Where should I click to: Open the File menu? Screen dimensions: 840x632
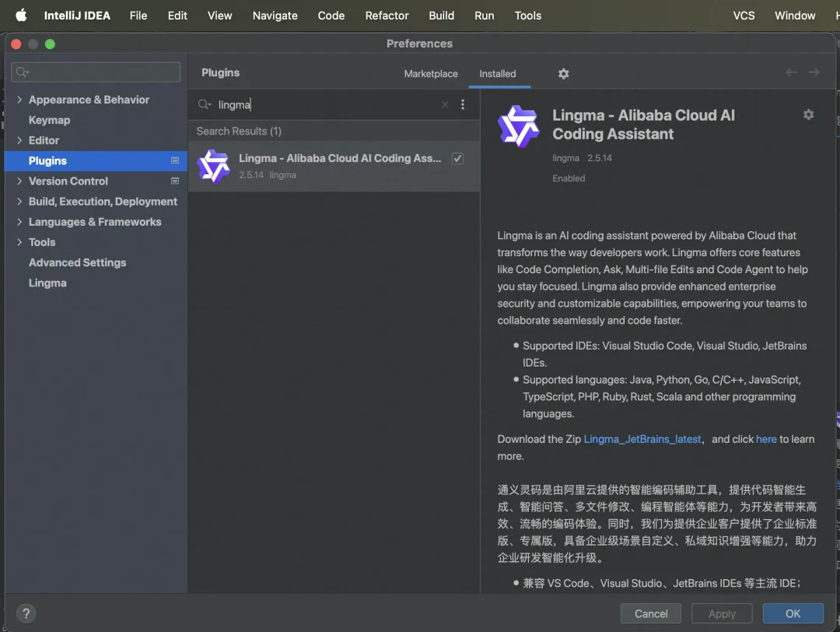(138, 16)
